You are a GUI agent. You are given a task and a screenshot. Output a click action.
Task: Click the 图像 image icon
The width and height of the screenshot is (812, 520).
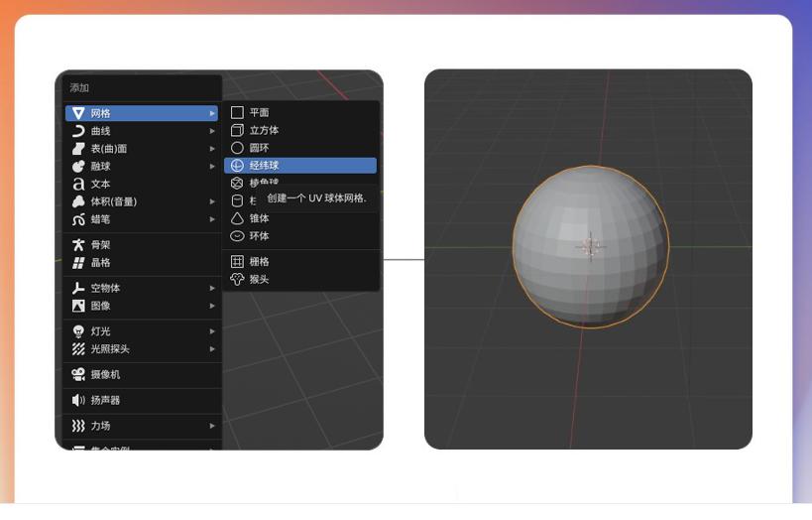[78, 306]
